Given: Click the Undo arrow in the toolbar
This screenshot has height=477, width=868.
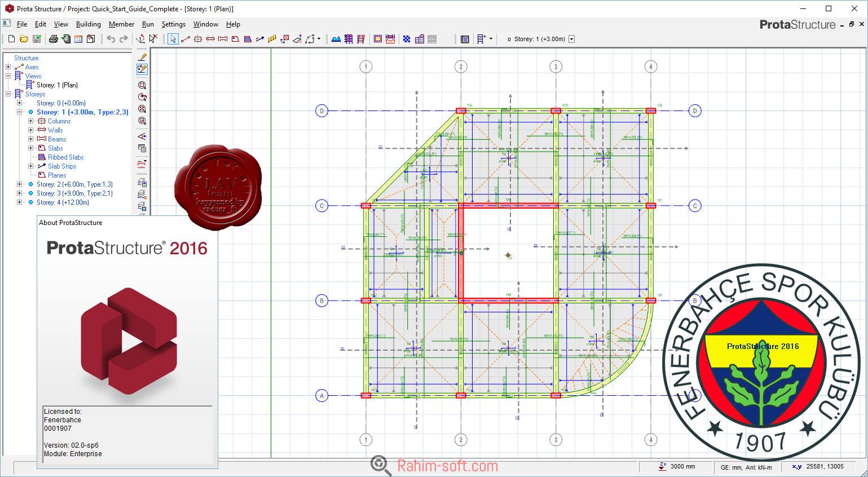Looking at the screenshot, I should (x=111, y=39).
